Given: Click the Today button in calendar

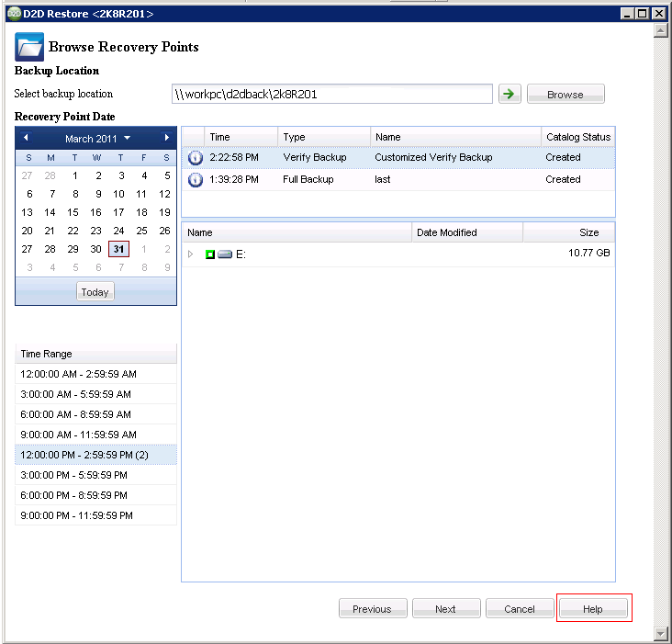Looking at the screenshot, I should click(95, 292).
